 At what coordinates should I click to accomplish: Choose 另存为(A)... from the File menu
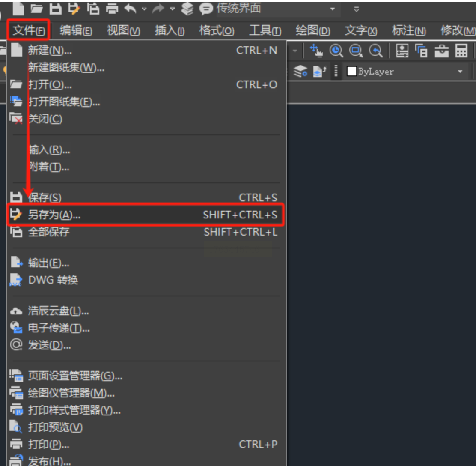[x=146, y=215]
